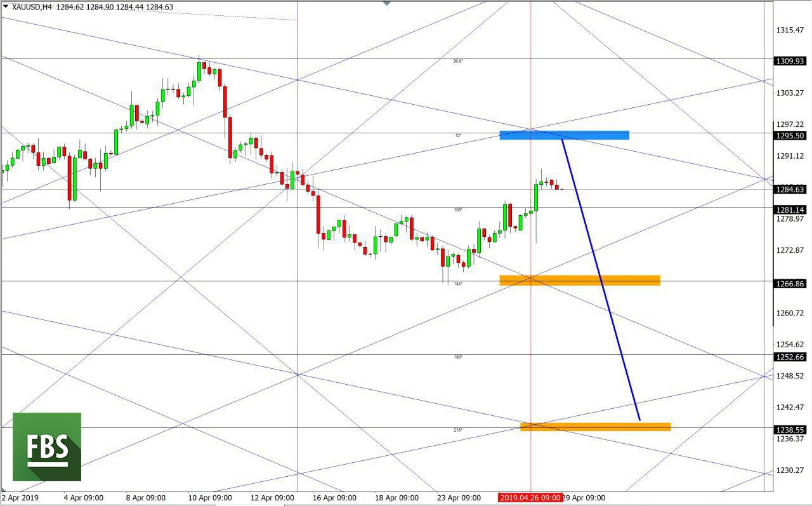This screenshot has width=812, height=506.
Task: Select the orange target rectangle at 1238.55
Action: pyautogui.click(x=595, y=427)
